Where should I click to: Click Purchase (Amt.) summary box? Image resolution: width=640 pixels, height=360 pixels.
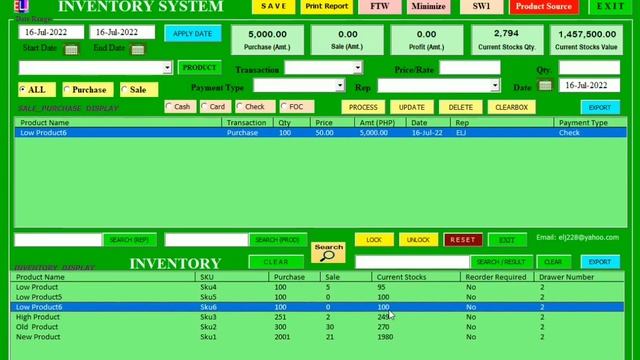[267, 40]
